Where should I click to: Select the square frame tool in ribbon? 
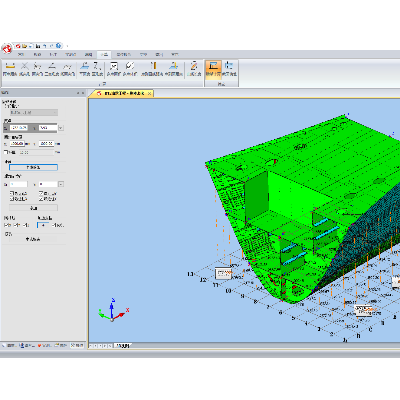[x=114, y=69]
